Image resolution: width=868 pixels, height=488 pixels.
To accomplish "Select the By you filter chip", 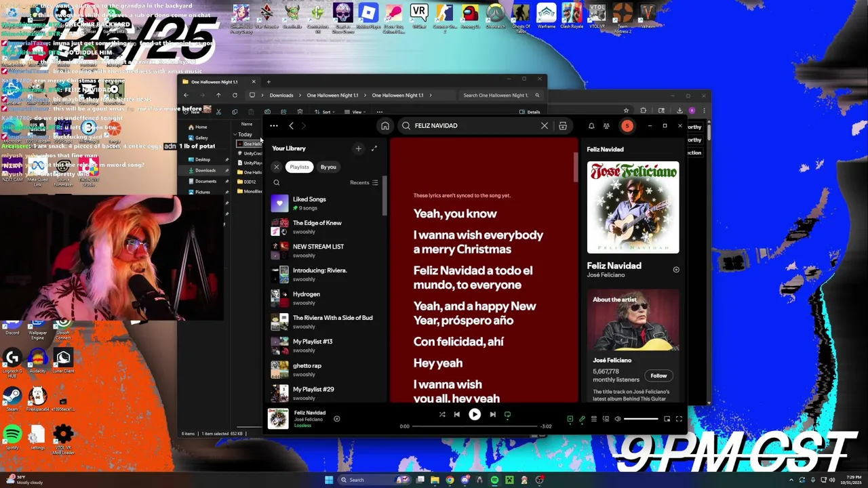I will [328, 167].
